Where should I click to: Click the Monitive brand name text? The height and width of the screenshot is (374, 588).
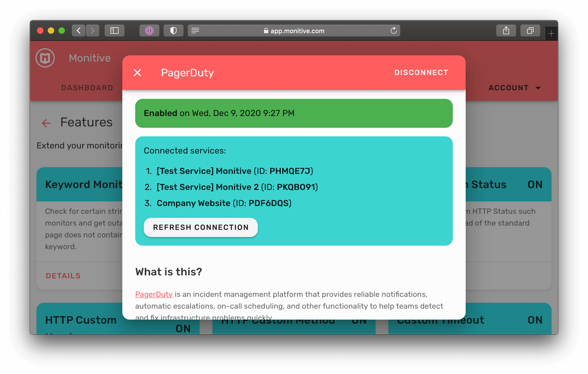tap(90, 58)
